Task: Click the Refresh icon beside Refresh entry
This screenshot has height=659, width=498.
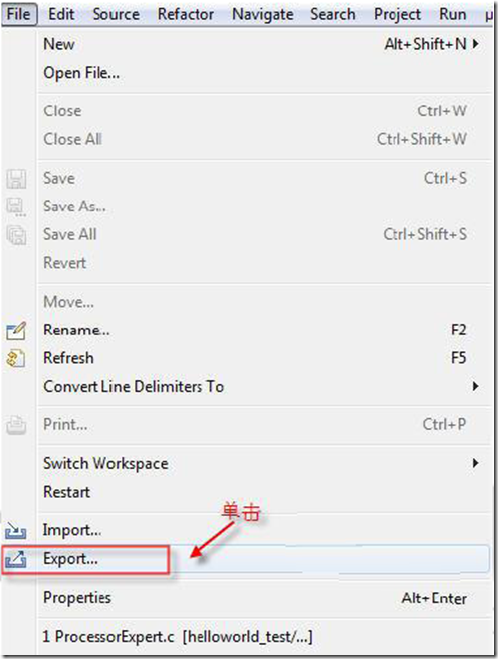Action: pyautogui.click(x=16, y=358)
